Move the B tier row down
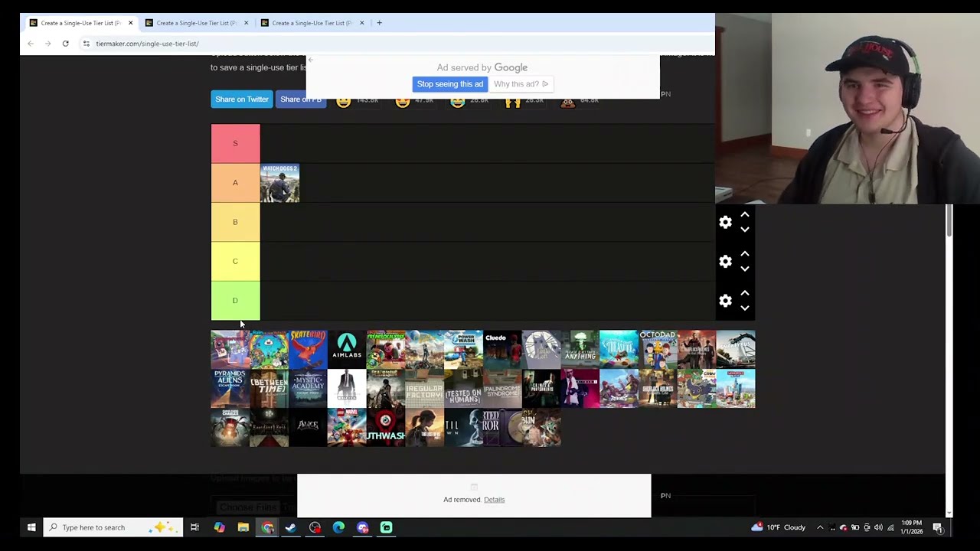980x551 pixels. 745,230
